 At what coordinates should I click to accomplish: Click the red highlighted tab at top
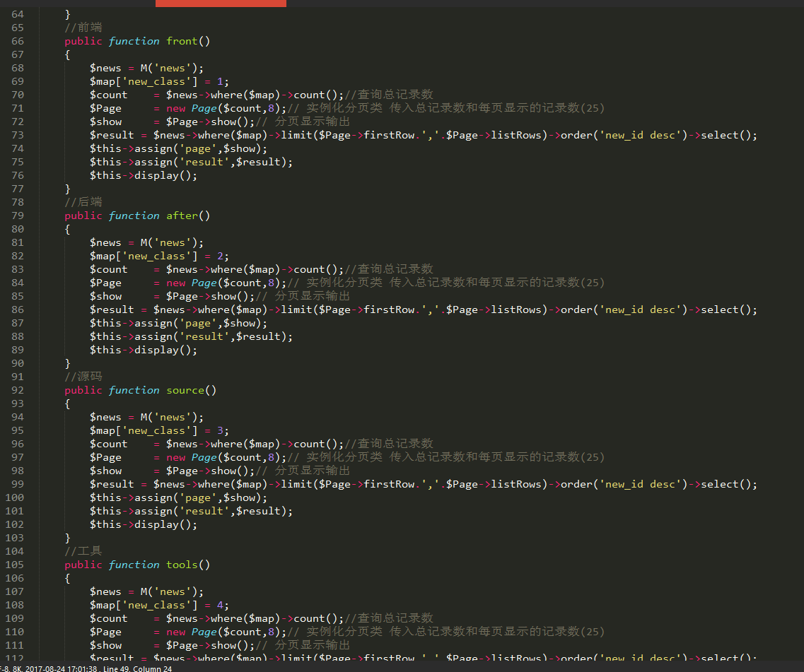point(221,3)
